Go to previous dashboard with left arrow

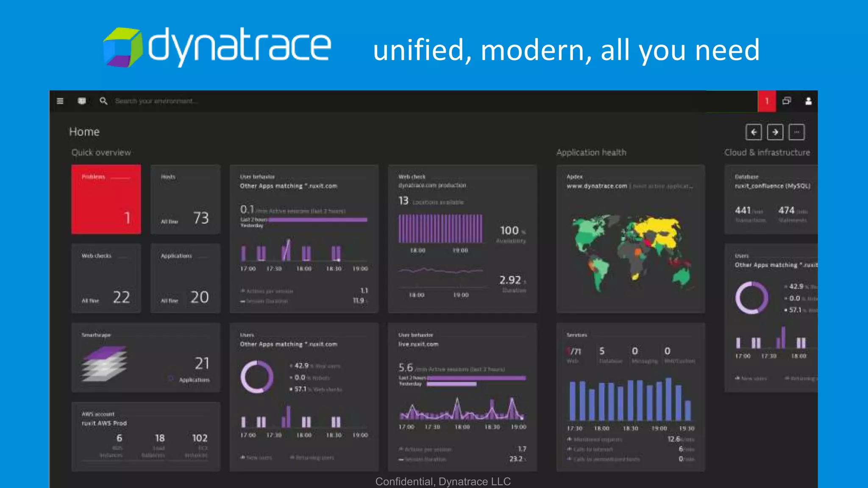[x=754, y=132]
